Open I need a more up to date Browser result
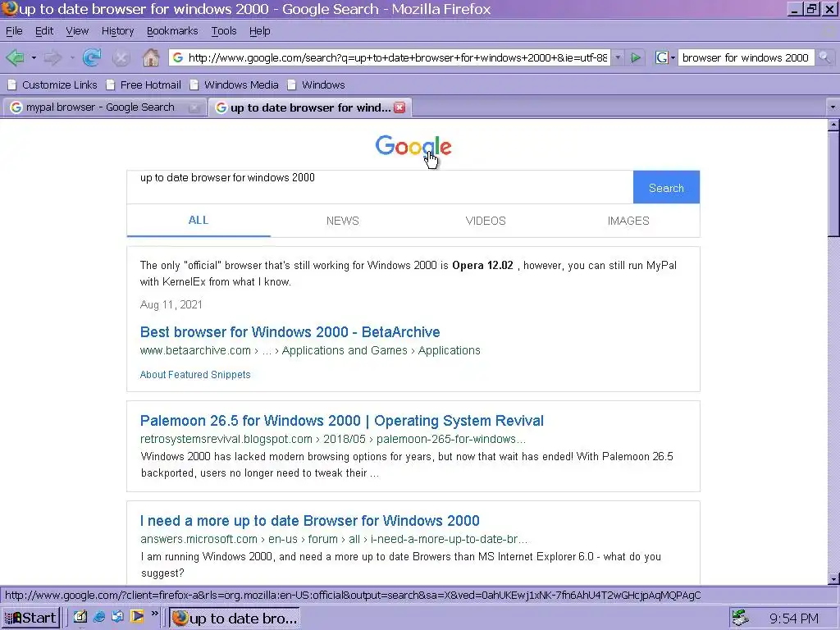 (x=309, y=521)
